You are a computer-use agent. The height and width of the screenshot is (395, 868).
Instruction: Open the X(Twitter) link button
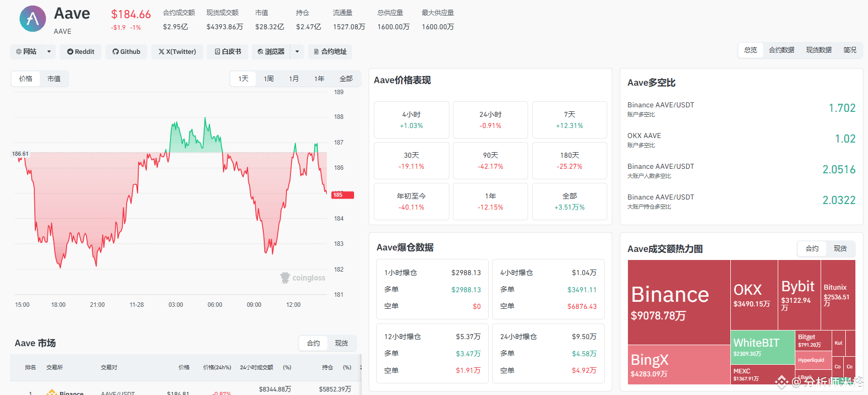177,52
